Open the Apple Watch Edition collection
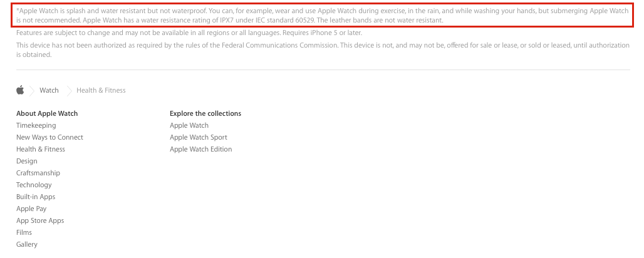This screenshot has height=258, width=644. [201, 149]
